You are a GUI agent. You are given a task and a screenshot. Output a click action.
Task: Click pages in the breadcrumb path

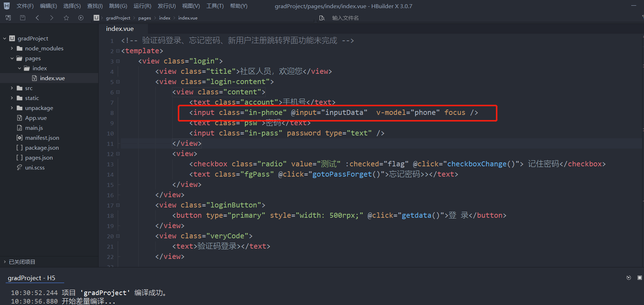145,18
